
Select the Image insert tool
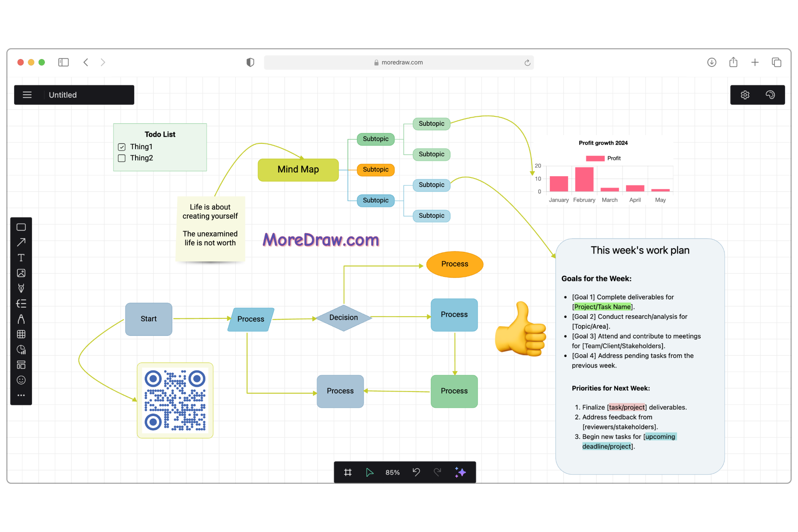tap(21, 273)
